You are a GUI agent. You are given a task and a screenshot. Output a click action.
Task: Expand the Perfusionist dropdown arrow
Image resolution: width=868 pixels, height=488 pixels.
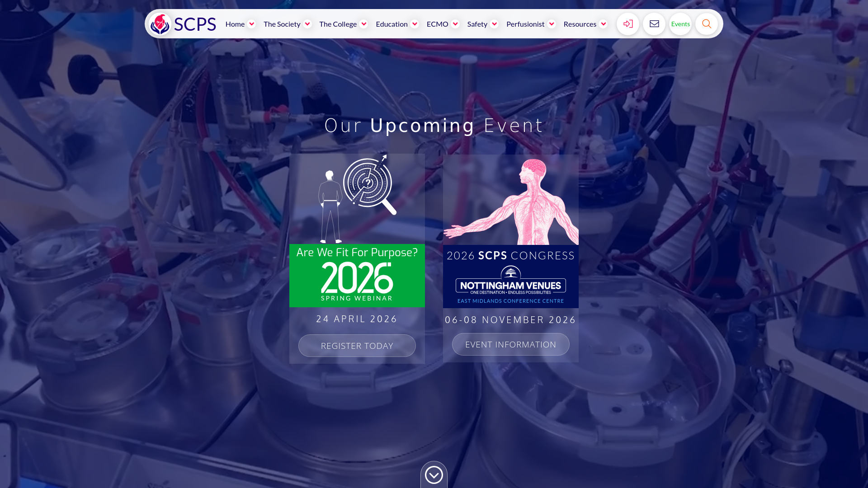[x=552, y=24]
